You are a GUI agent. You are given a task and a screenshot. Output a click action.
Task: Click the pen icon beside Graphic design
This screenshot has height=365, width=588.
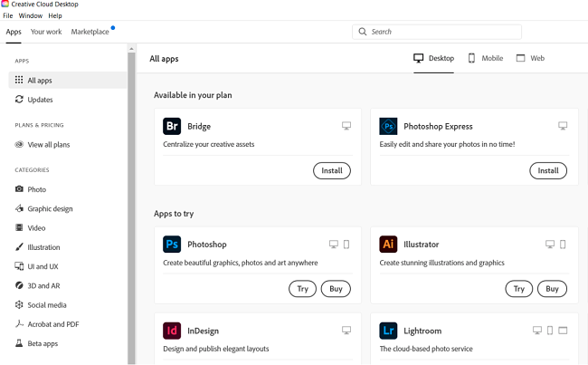click(x=19, y=208)
